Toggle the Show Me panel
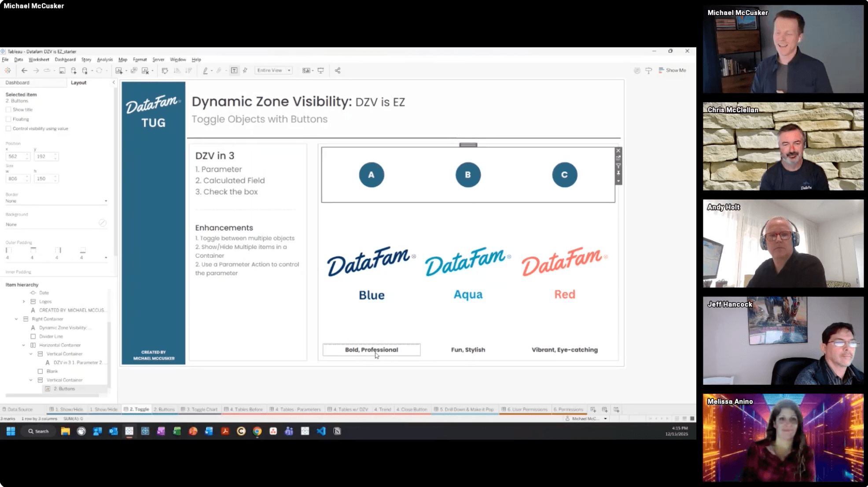 click(x=672, y=70)
